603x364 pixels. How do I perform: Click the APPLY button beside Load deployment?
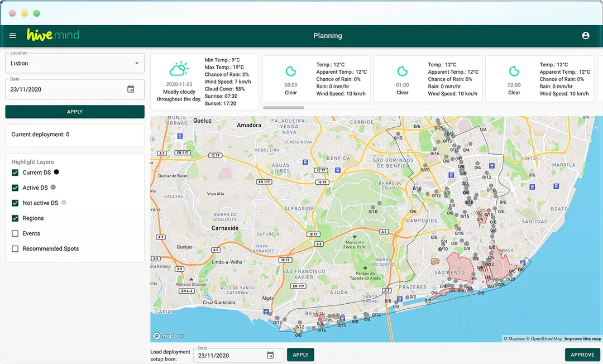click(x=300, y=355)
